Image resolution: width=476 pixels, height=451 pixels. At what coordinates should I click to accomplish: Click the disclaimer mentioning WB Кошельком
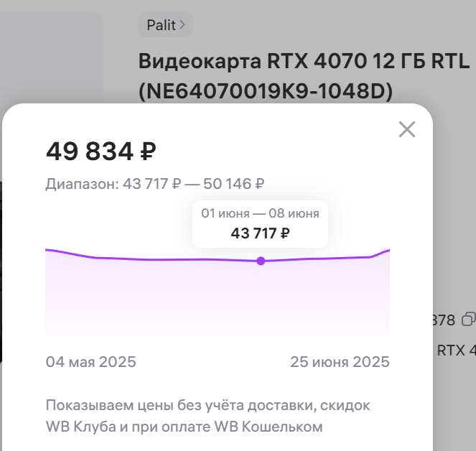(x=208, y=416)
